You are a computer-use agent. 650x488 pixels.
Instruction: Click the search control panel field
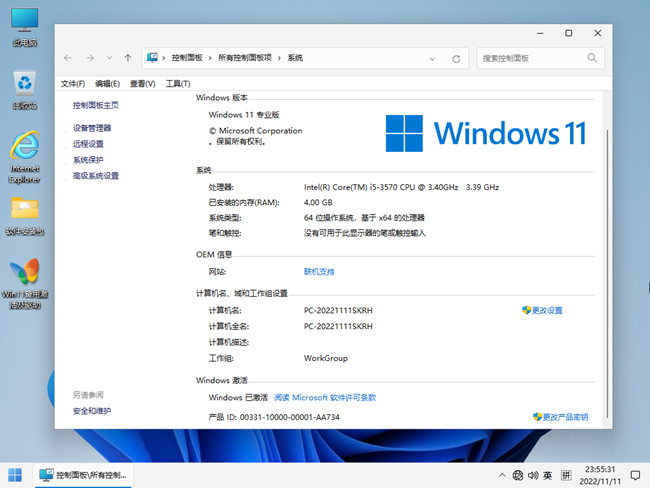541,58
